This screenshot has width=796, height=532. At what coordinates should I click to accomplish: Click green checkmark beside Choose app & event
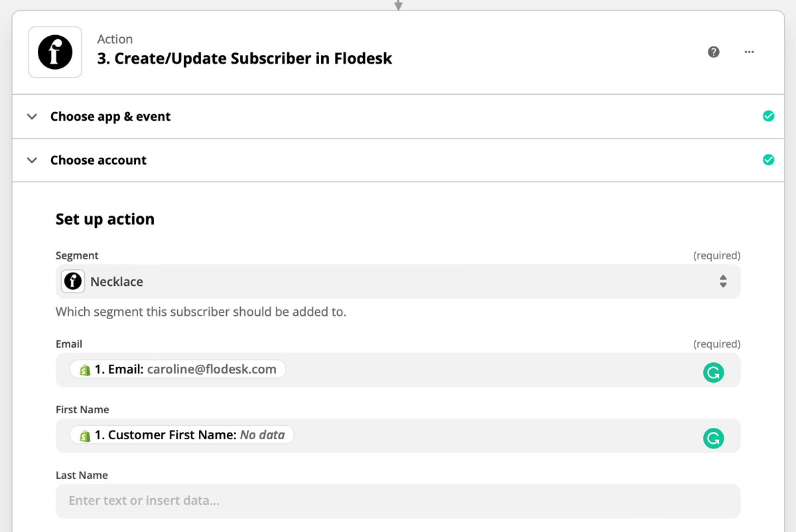click(768, 116)
